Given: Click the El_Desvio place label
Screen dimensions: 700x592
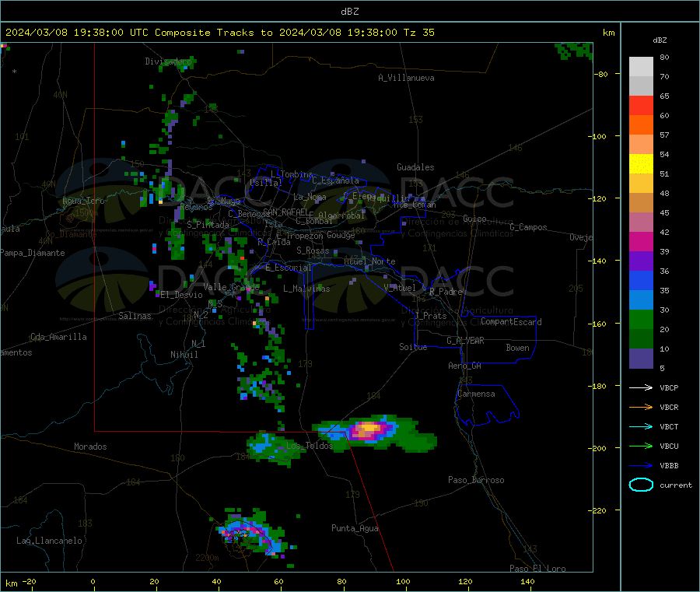Looking at the screenshot, I should [x=181, y=295].
